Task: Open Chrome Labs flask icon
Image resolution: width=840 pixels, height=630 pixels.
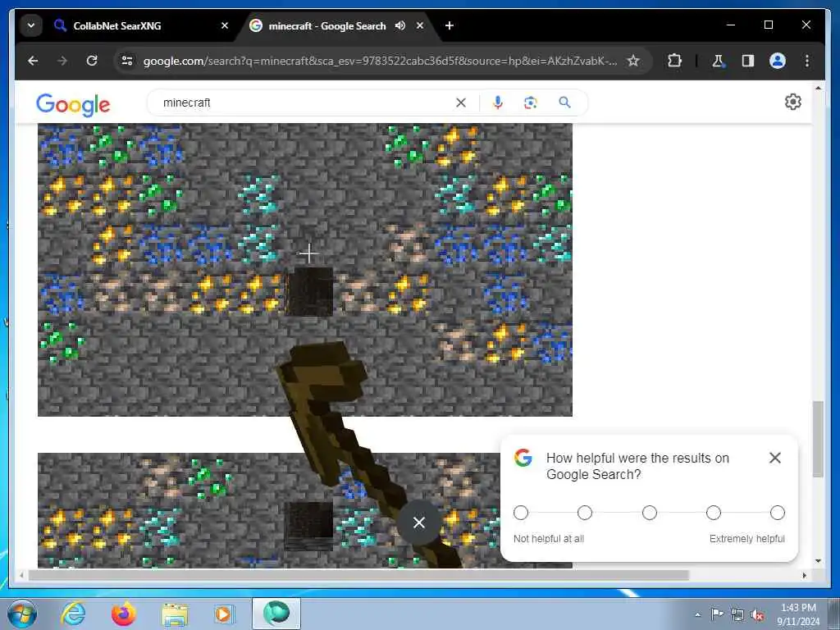Action: point(718,61)
